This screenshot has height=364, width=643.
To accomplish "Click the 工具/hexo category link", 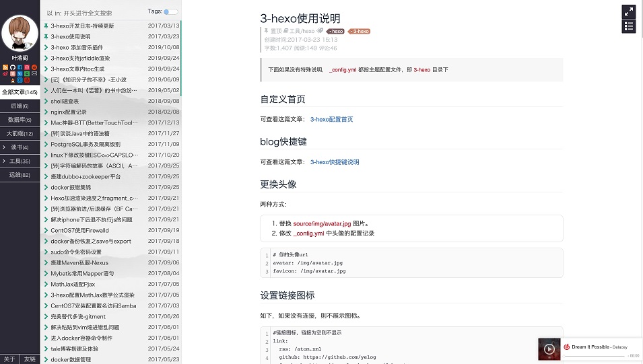I will click(302, 31).
